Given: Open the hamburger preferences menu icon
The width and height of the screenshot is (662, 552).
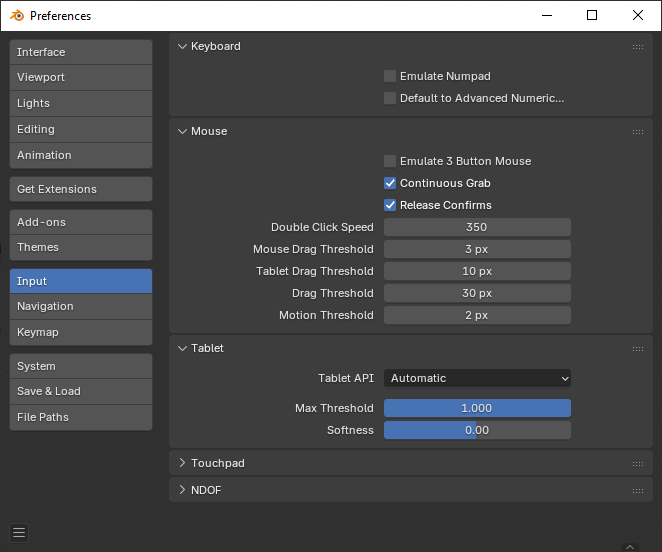Looking at the screenshot, I should [20, 532].
